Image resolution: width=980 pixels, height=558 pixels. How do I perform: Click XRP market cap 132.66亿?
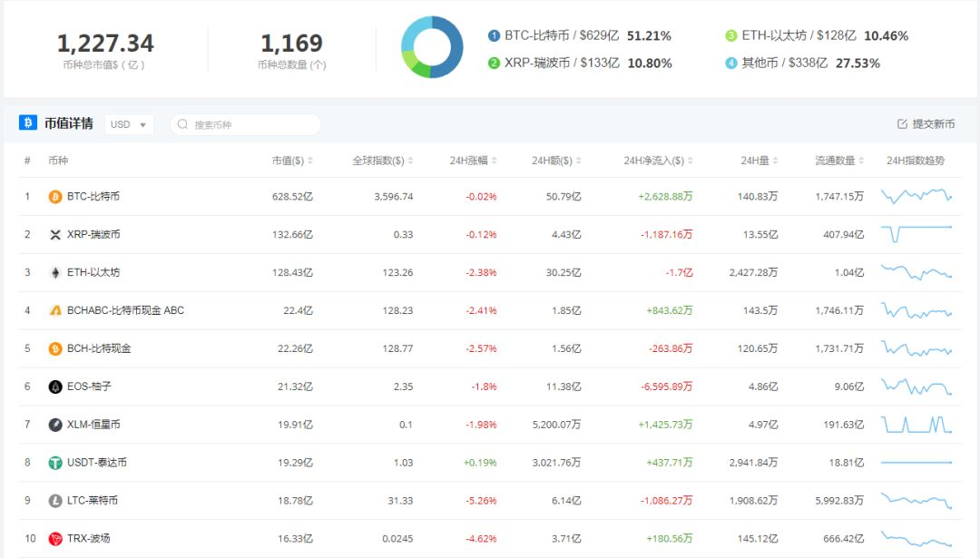point(292,235)
